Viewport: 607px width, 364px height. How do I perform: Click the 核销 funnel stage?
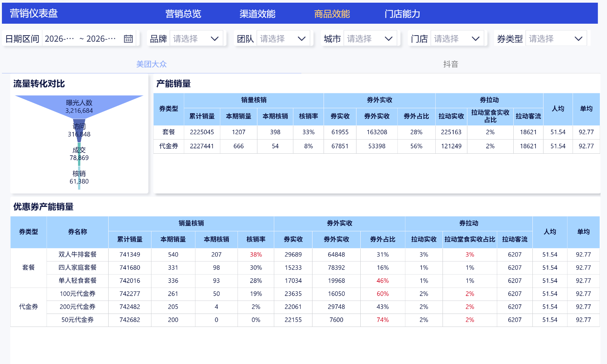(x=79, y=177)
